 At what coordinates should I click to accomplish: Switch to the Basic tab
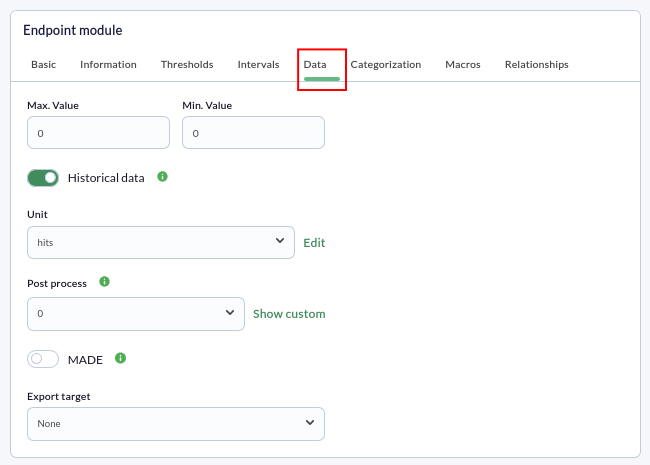(44, 65)
